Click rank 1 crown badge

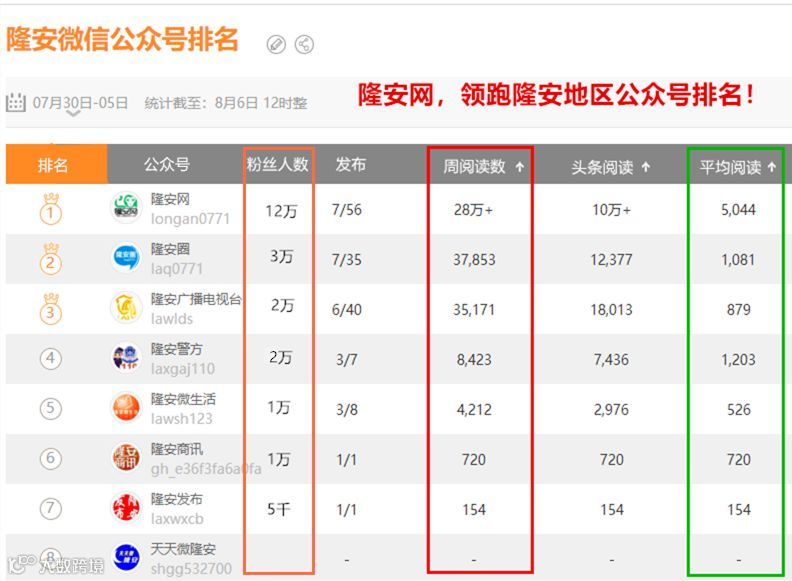51,209
